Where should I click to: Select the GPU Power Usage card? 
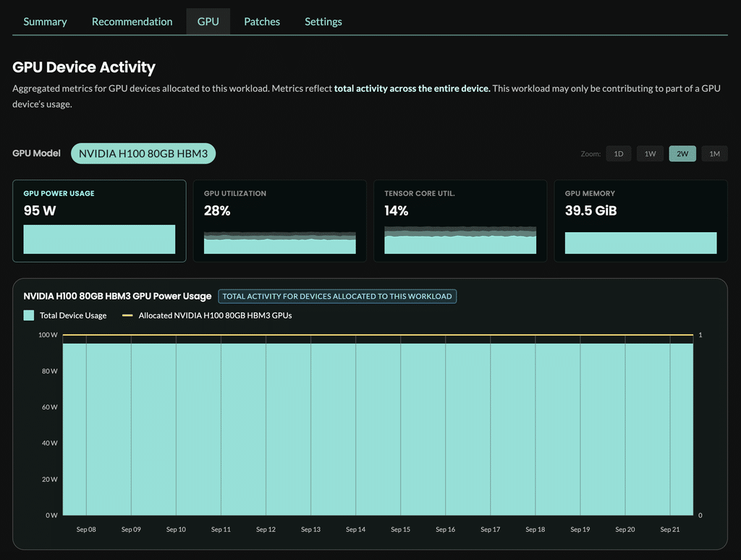click(x=99, y=221)
